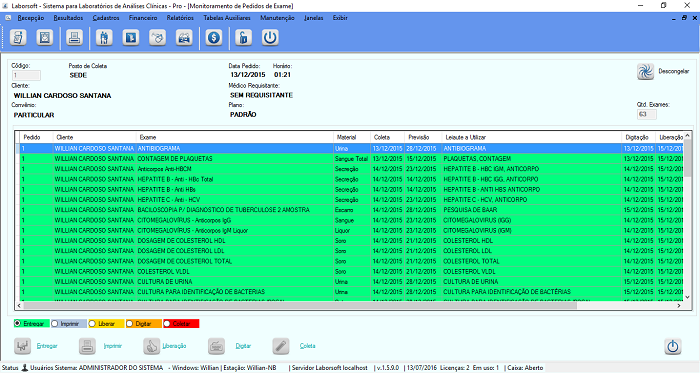
Task: Click the horizontal scrollbar right arrow
Action: click(x=679, y=306)
